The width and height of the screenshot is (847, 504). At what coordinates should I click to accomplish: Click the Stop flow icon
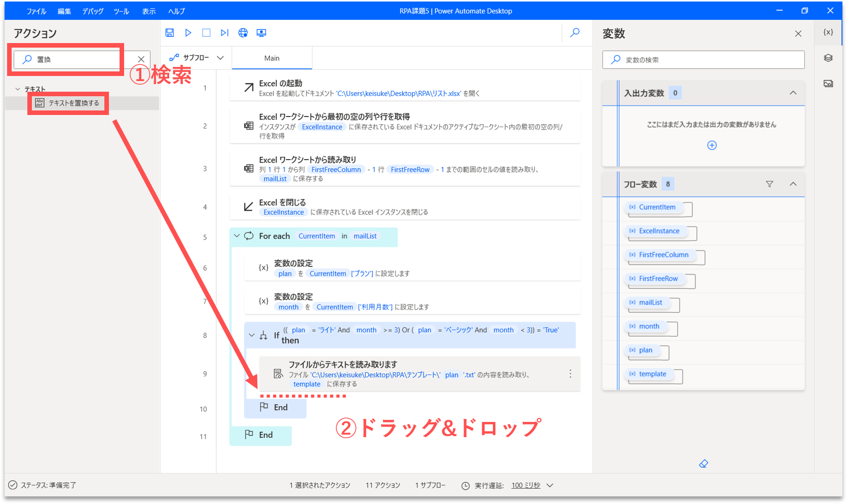tap(206, 33)
